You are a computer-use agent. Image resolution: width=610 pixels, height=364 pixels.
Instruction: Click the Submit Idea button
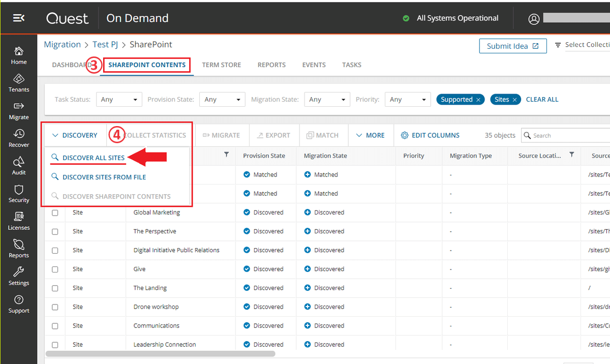(x=512, y=46)
